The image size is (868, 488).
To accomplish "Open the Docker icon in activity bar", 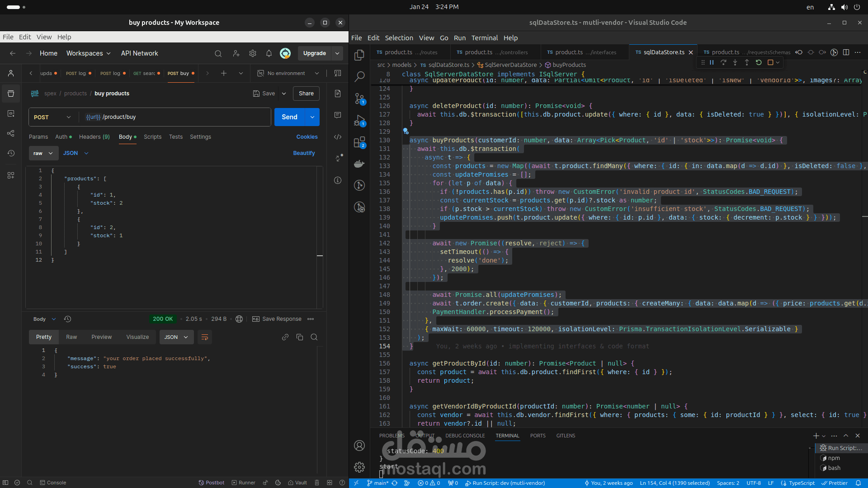I will point(359,164).
